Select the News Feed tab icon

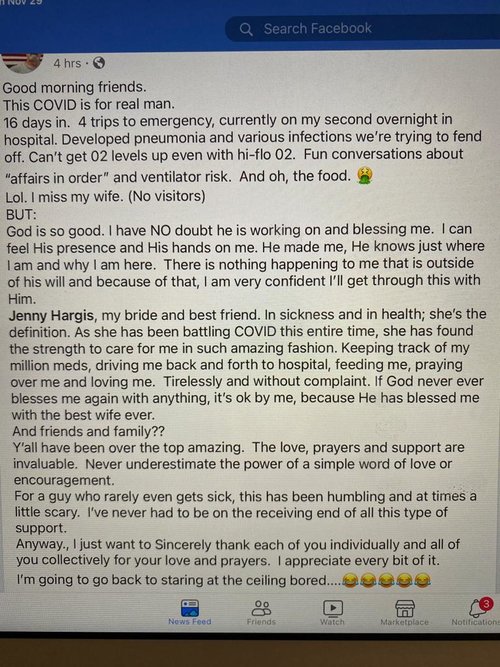tap(190, 608)
